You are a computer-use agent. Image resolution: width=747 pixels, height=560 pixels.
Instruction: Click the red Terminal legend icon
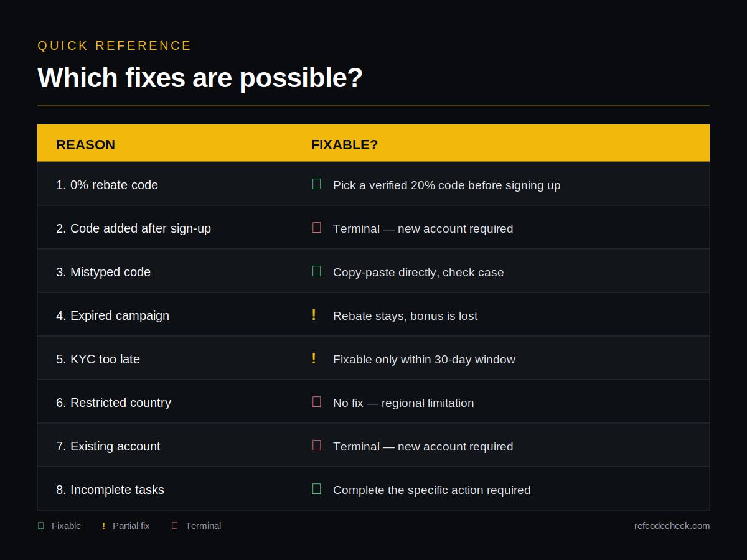coord(174,526)
